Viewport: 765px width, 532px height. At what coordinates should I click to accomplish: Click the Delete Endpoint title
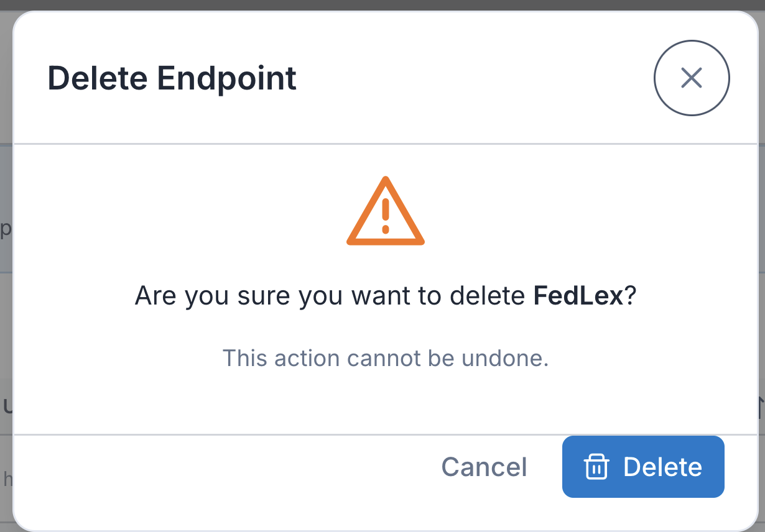[x=172, y=78]
